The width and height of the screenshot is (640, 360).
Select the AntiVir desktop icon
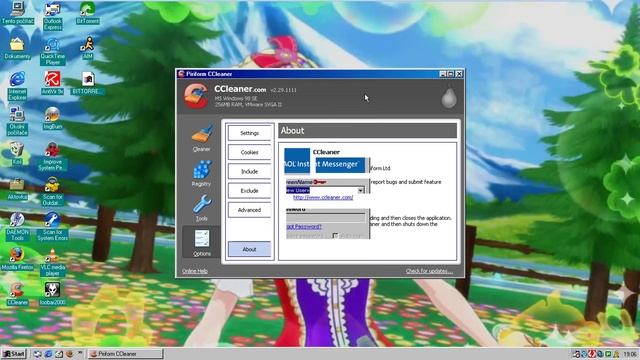(53, 83)
